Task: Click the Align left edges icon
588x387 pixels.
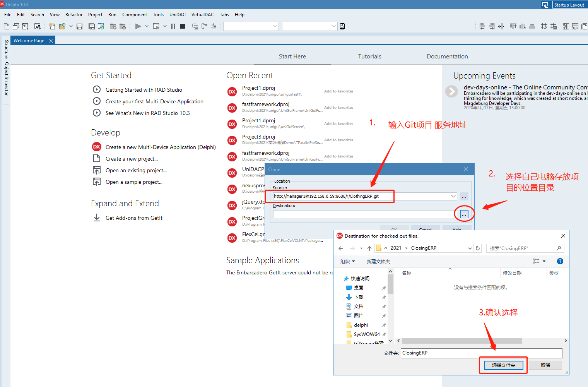Action: (x=482, y=26)
